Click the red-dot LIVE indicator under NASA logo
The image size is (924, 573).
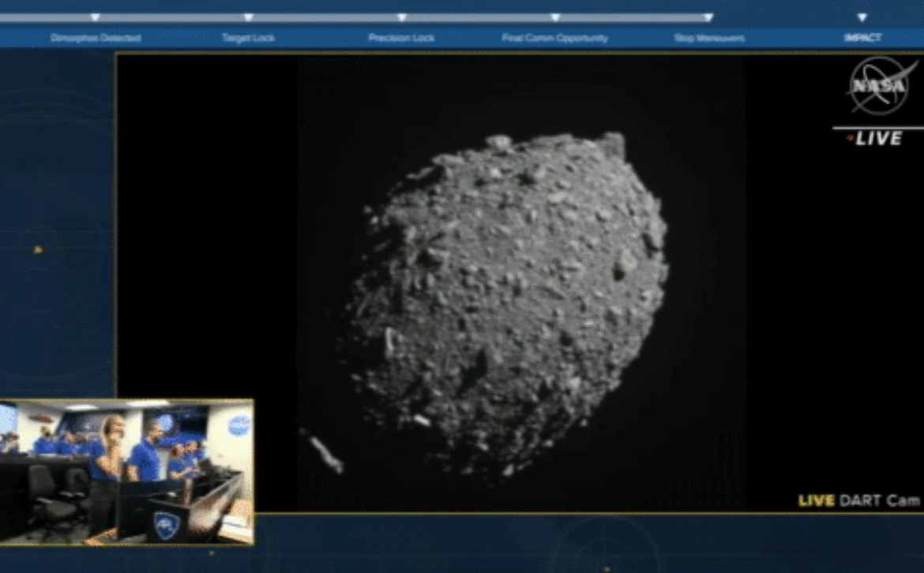coord(875,138)
